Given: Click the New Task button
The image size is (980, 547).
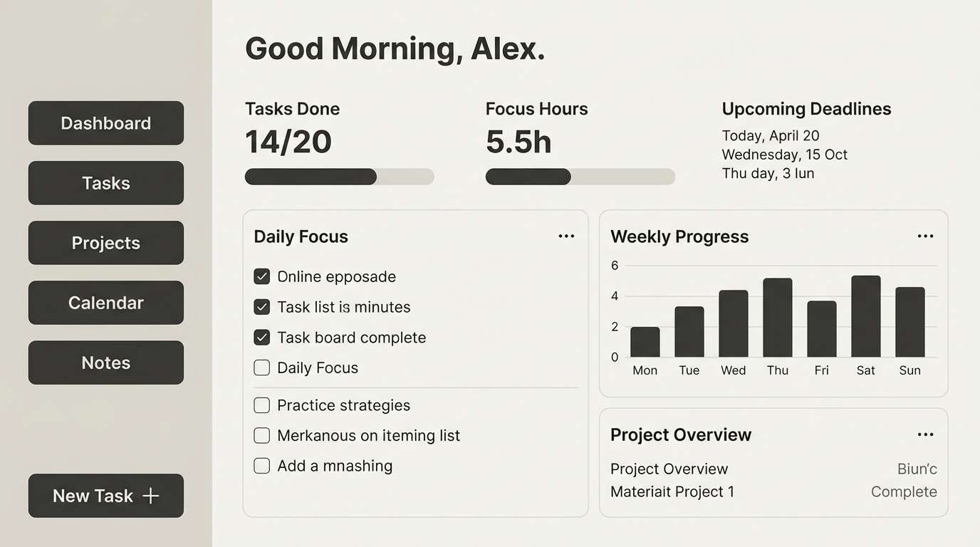Looking at the screenshot, I should [105, 496].
